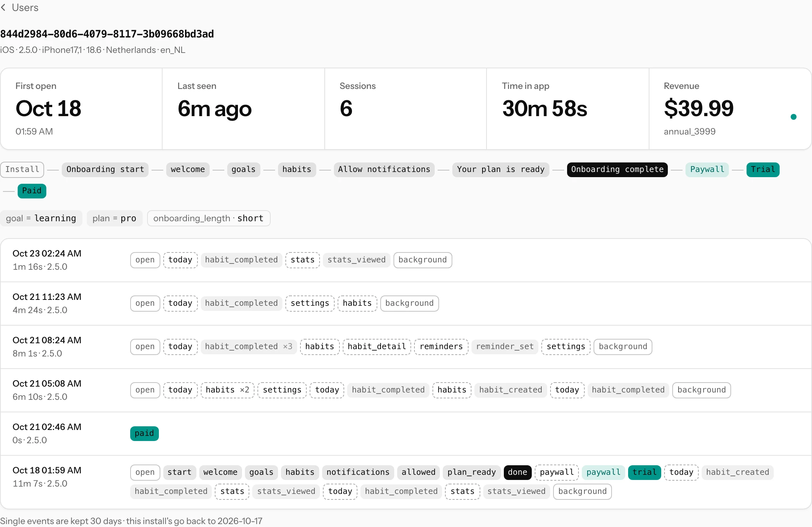Click the dashed paywall screen chip
This screenshot has width=812, height=527.
click(x=556, y=473)
